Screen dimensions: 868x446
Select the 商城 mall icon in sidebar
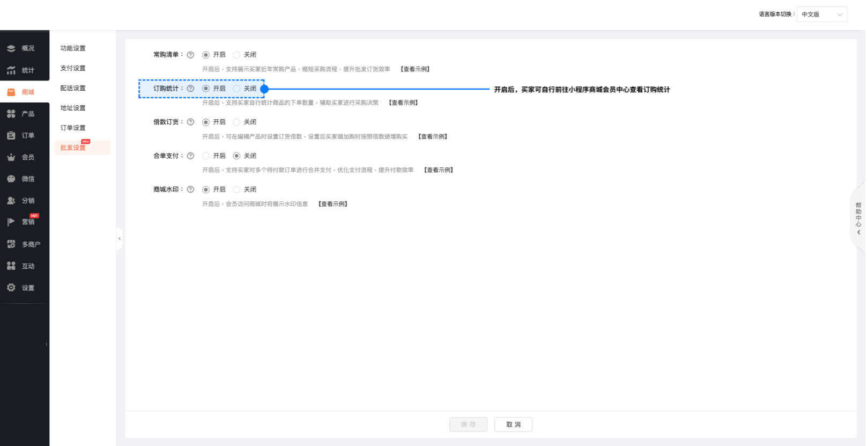pos(11,92)
